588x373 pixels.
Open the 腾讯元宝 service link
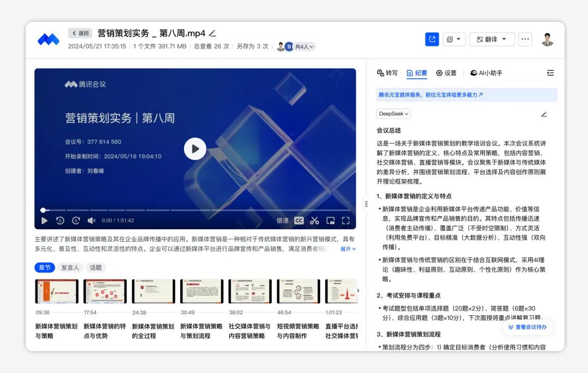[431, 95]
